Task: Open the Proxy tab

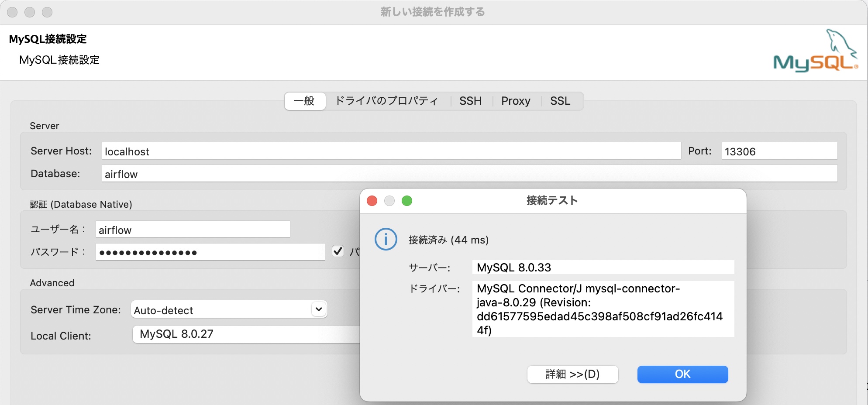Action: [516, 101]
